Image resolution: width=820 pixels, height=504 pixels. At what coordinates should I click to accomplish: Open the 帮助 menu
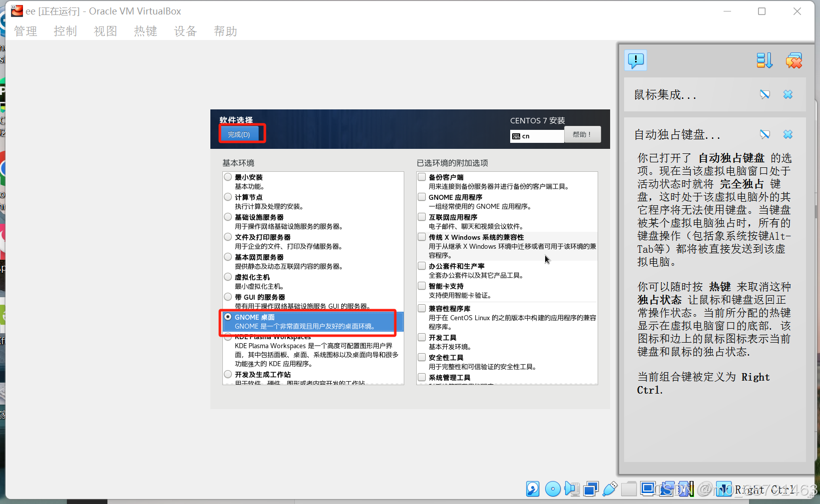coord(225,31)
